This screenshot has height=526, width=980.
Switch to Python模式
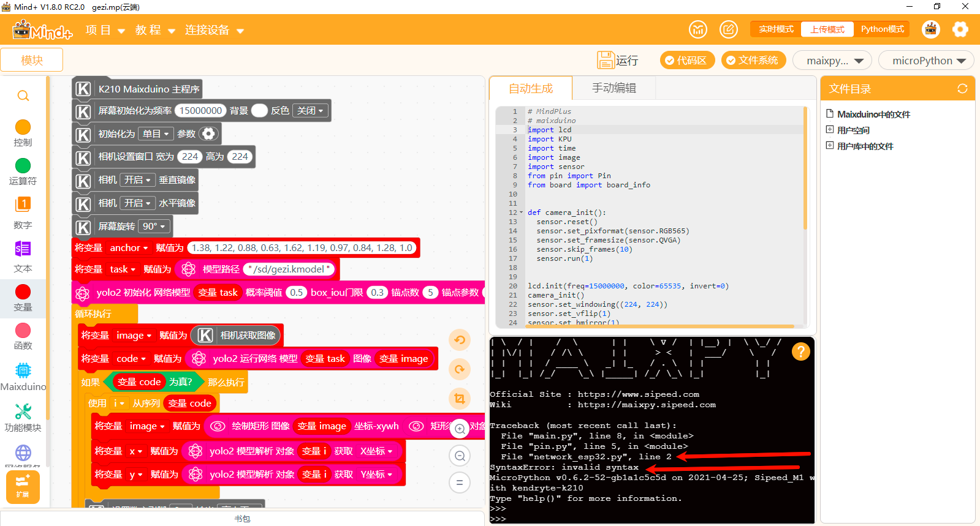click(882, 29)
